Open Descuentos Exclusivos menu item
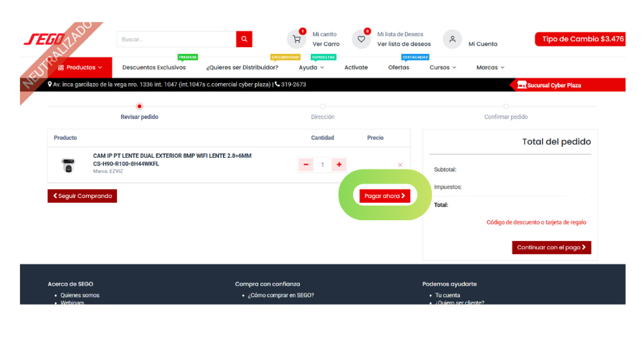 154,67
